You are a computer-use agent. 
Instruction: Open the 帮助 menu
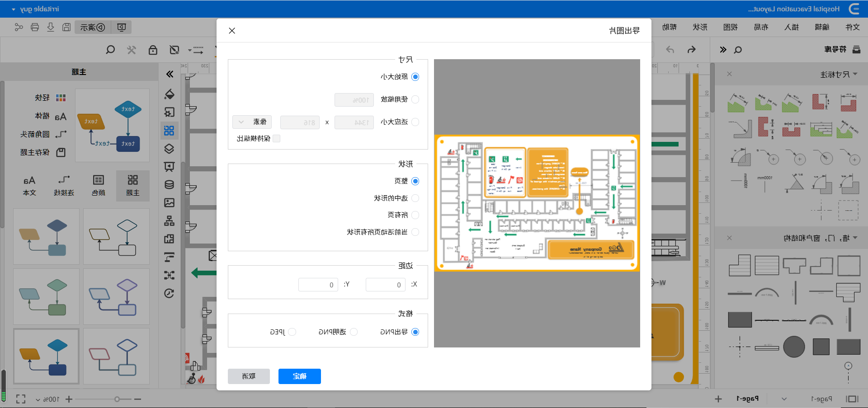[670, 27]
